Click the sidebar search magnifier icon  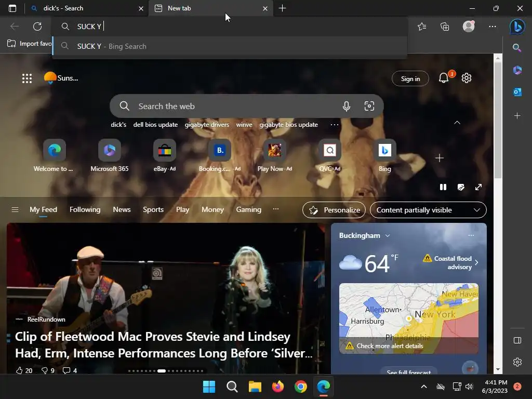coord(517,47)
